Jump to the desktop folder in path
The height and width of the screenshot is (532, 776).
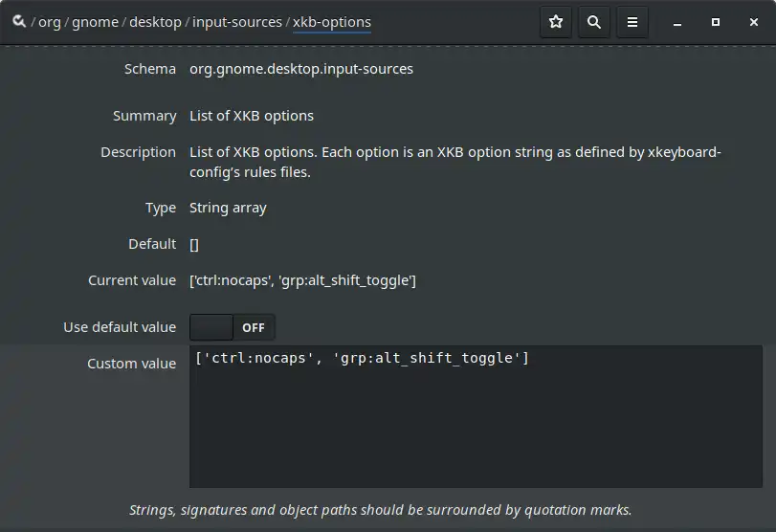tap(155, 22)
